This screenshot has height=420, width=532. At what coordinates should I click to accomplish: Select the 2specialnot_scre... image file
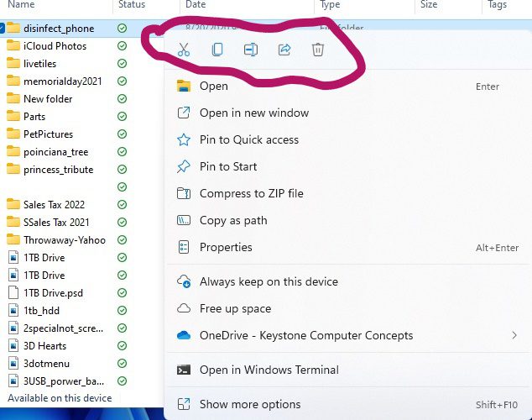pos(63,328)
